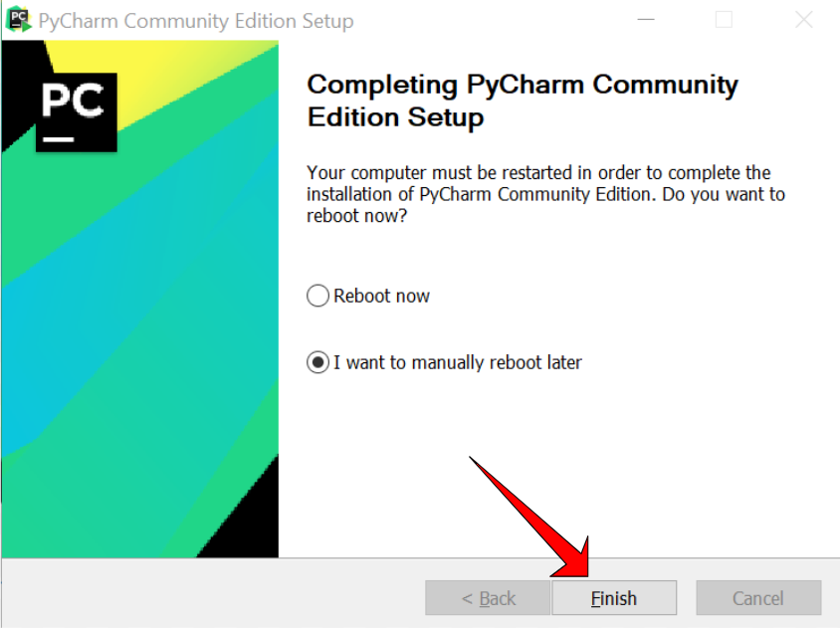The width and height of the screenshot is (840, 628).
Task: Click the "Reboot now" label text
Action: coord(381,296)
